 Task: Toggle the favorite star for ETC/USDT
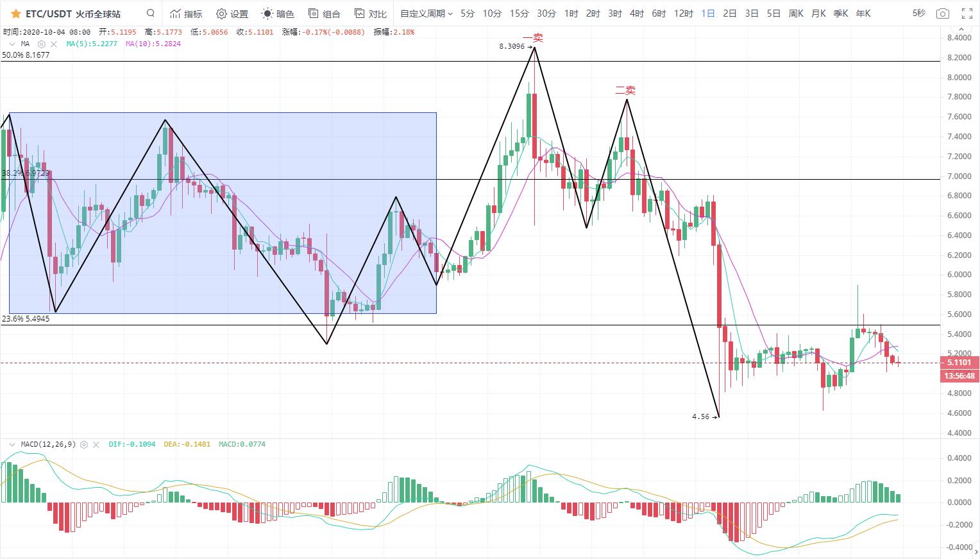pos(16,13)
